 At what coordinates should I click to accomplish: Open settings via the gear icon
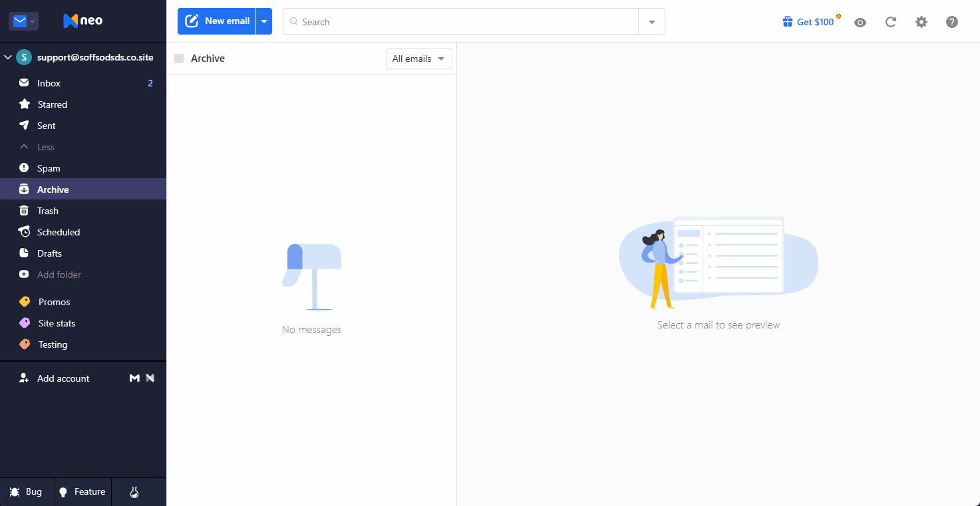click(921, 22)
